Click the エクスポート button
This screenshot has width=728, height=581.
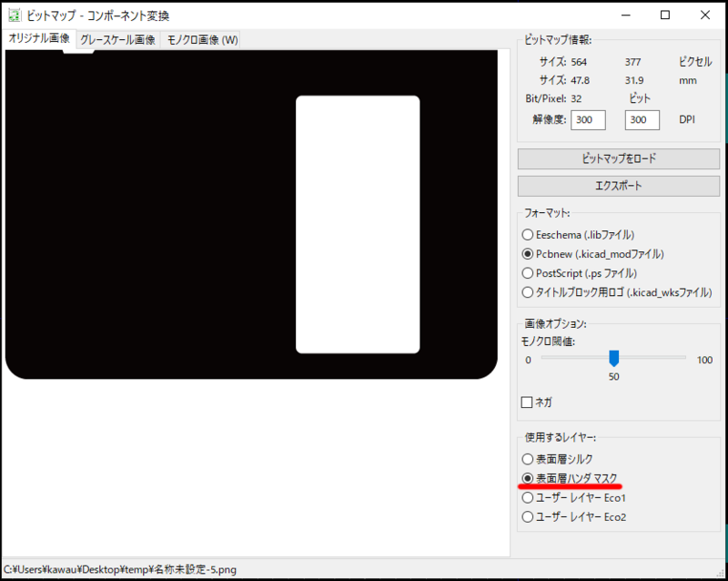(618, 186)
